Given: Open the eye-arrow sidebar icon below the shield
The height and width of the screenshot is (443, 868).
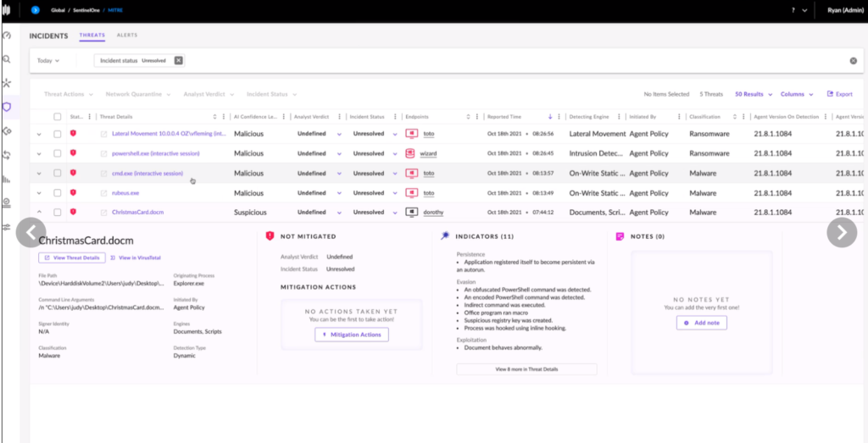Looking at the screenshot, I should pyautogui.click(x=7, y=131).
